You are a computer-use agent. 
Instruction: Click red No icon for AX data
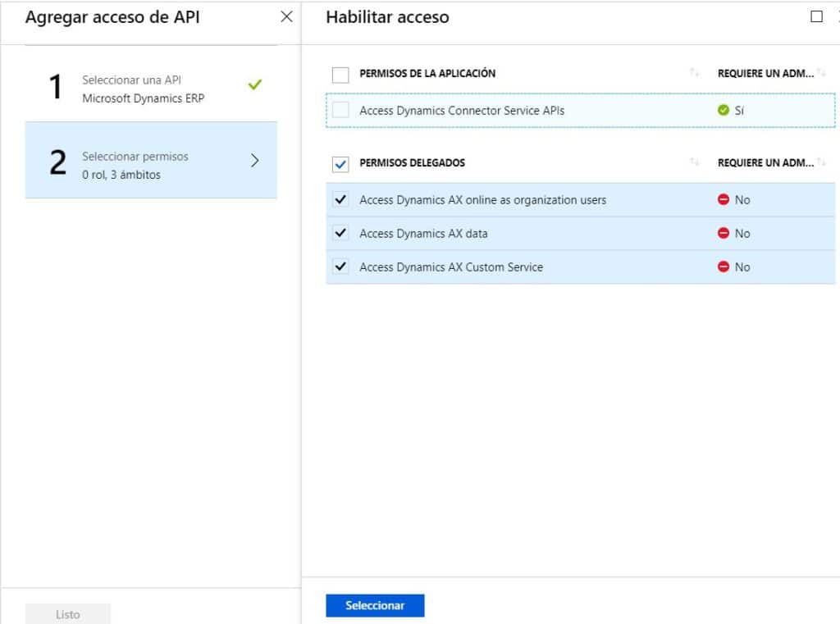[724, 234]
